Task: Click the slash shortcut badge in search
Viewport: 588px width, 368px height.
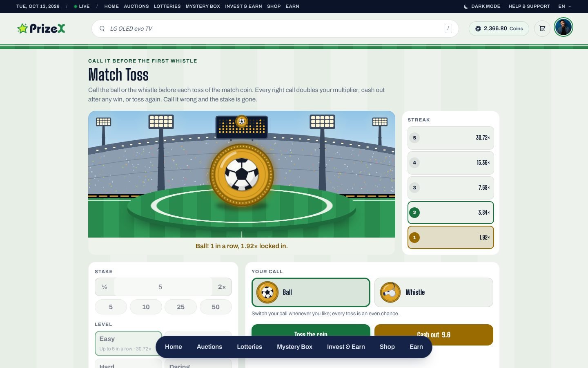Action: click(x=448, y=29)
